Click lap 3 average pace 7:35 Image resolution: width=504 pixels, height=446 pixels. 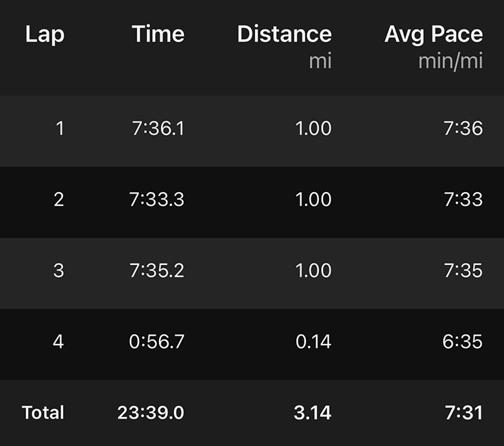[463, 270]
